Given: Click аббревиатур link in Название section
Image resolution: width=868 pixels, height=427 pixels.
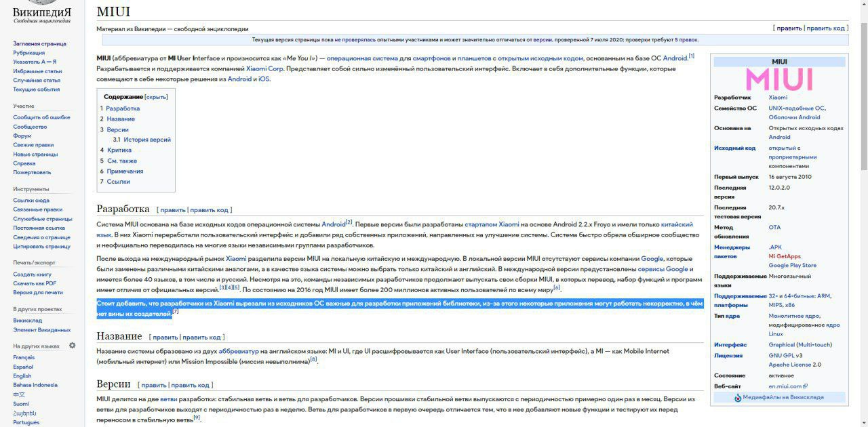Looking at the screenshot, I should (239, 351).
